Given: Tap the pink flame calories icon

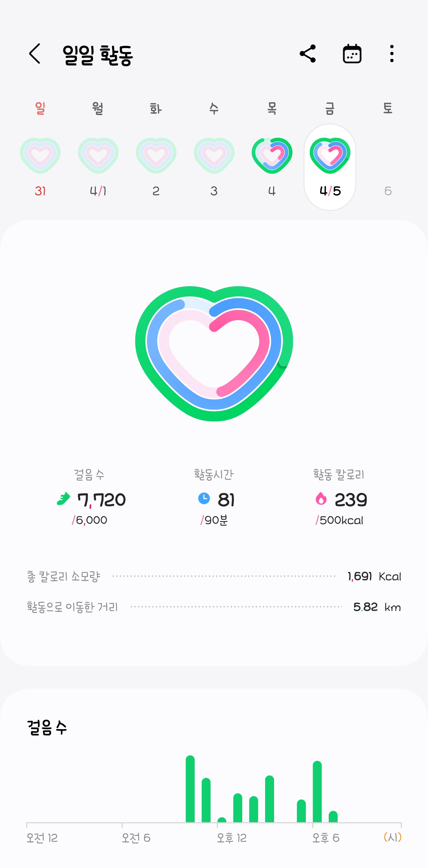Looking at the screenshot, I should 321,499.
